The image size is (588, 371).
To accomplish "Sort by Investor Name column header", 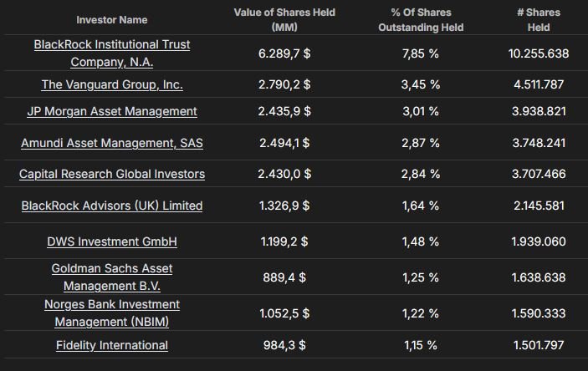I will tap(111, 19).
